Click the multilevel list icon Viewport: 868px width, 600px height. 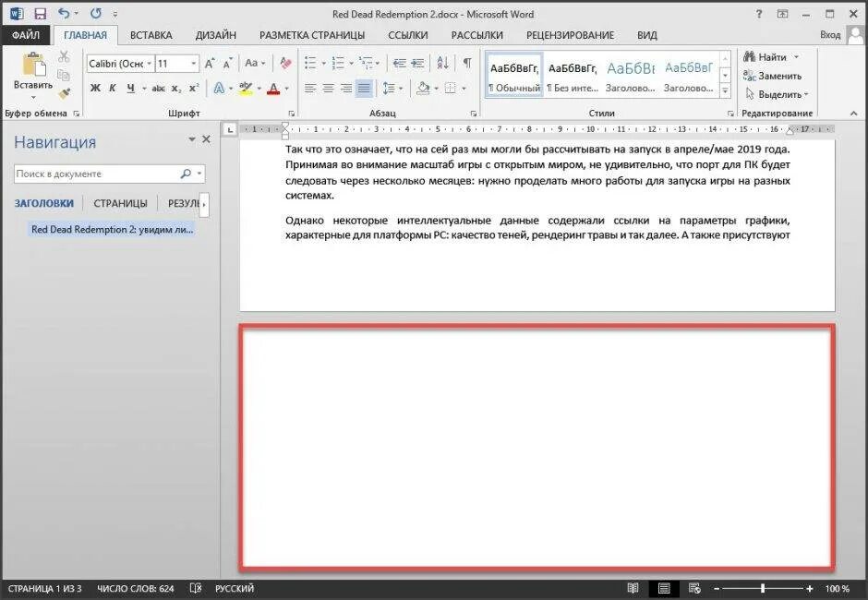click(366, 63)
